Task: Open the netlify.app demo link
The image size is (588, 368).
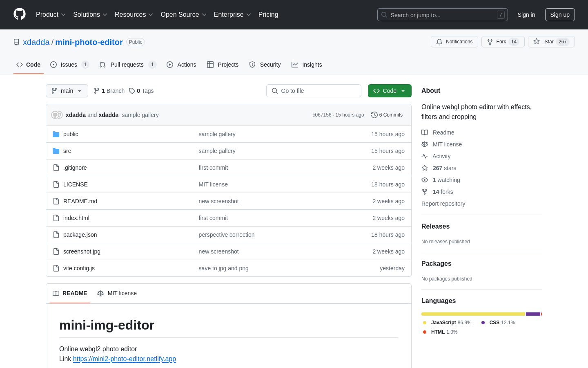Action: click(x=125, y=359)
